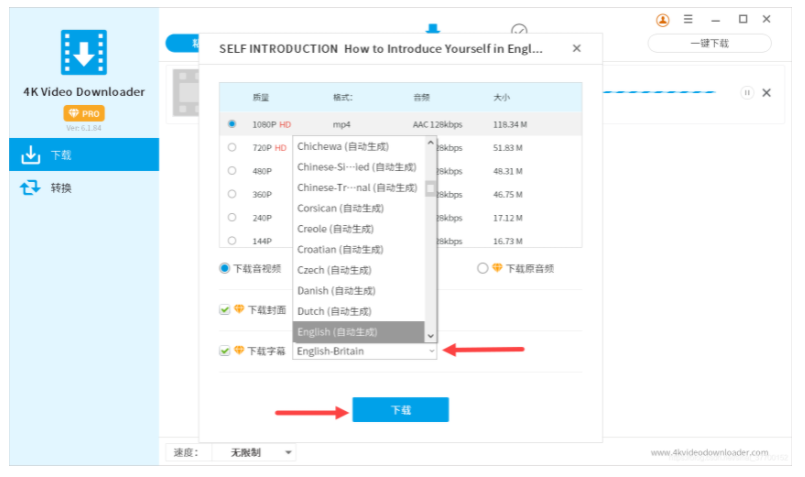Select the 1080P HD quality option
805x477 pixels.
pos(232,124)
